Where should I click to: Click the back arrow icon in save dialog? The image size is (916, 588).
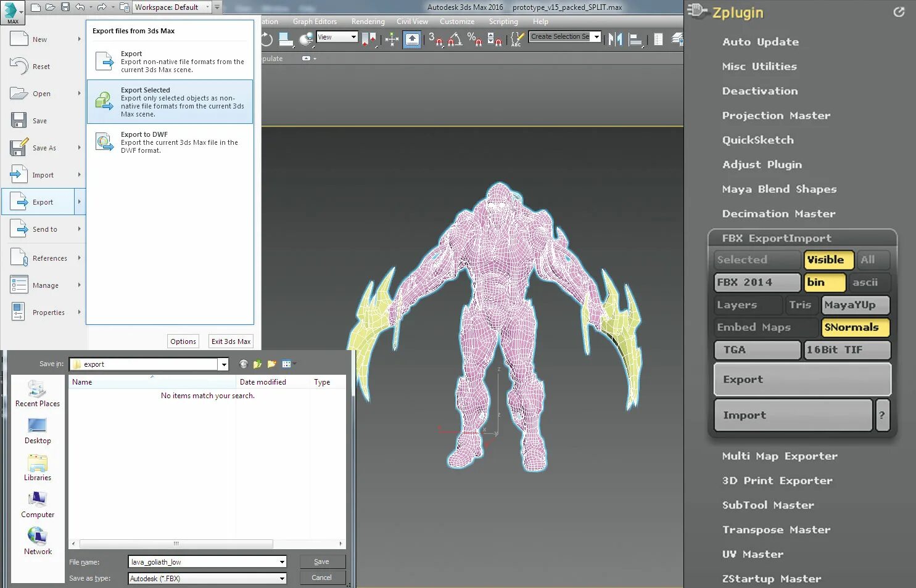pos(244,364)
